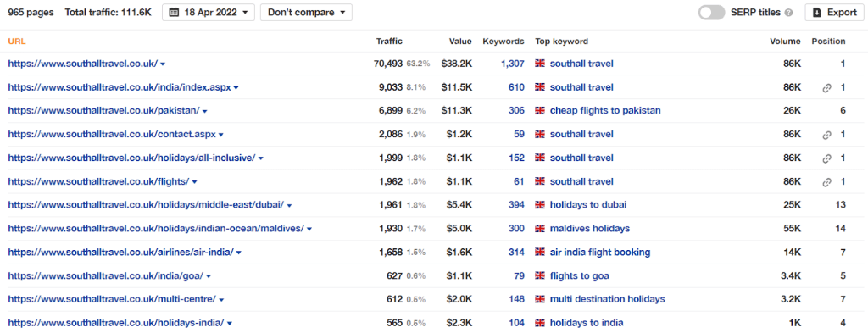The height and width of the screenshot is (333, 868).
Task: Open keyword flights to goa
Action: [580, 276]
